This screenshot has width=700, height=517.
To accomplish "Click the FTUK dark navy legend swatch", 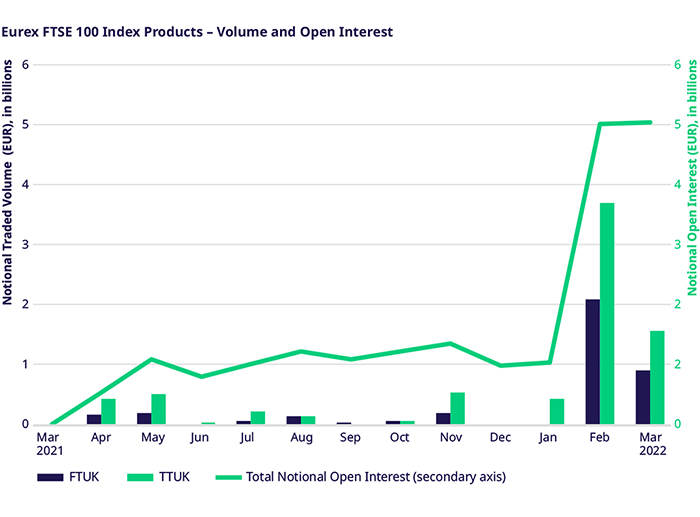I will click(x=51, y=477).
